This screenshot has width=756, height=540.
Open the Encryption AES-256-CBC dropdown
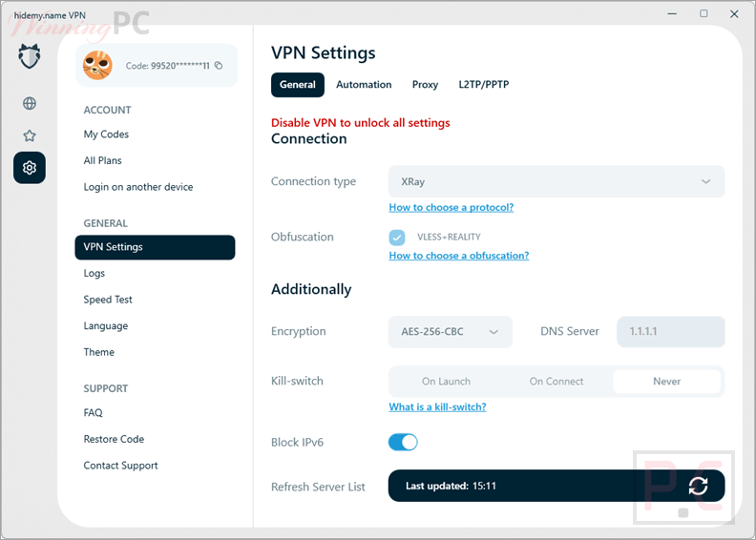451,331
